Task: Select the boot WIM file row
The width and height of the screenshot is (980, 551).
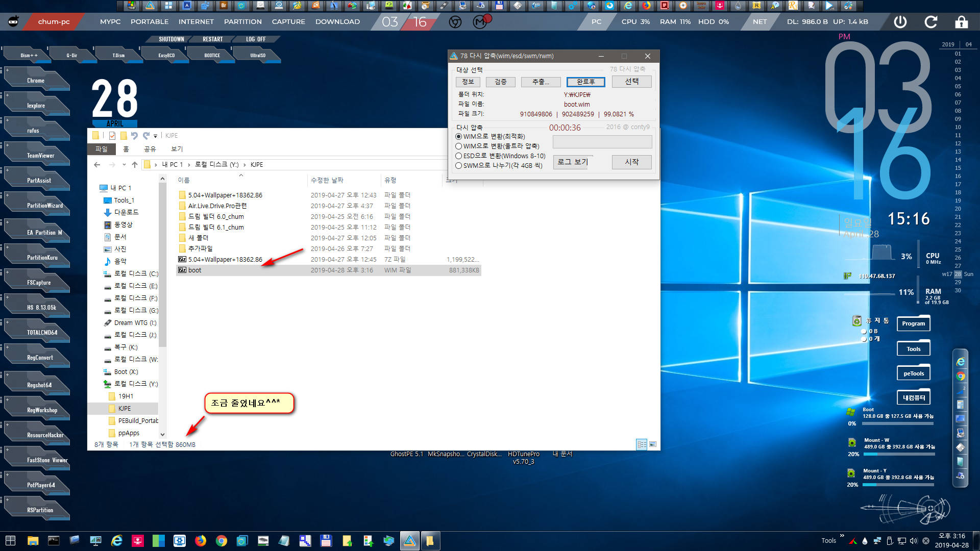Action: pos(328,270)
